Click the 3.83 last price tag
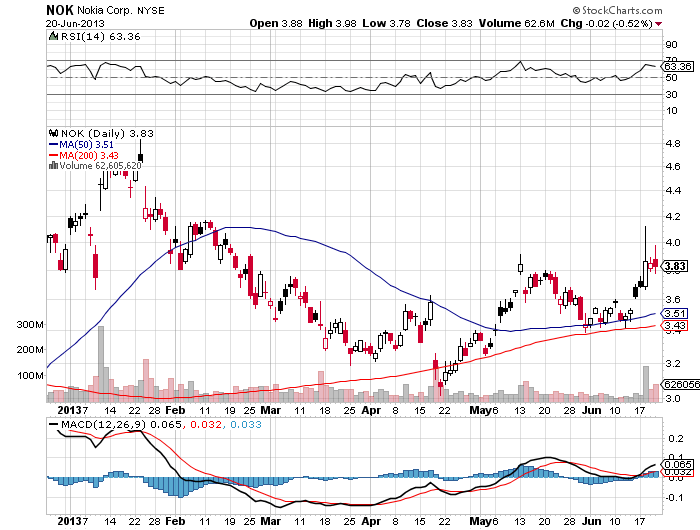Image resolution: width=700 pixels, height=530 pixels. 675,267
